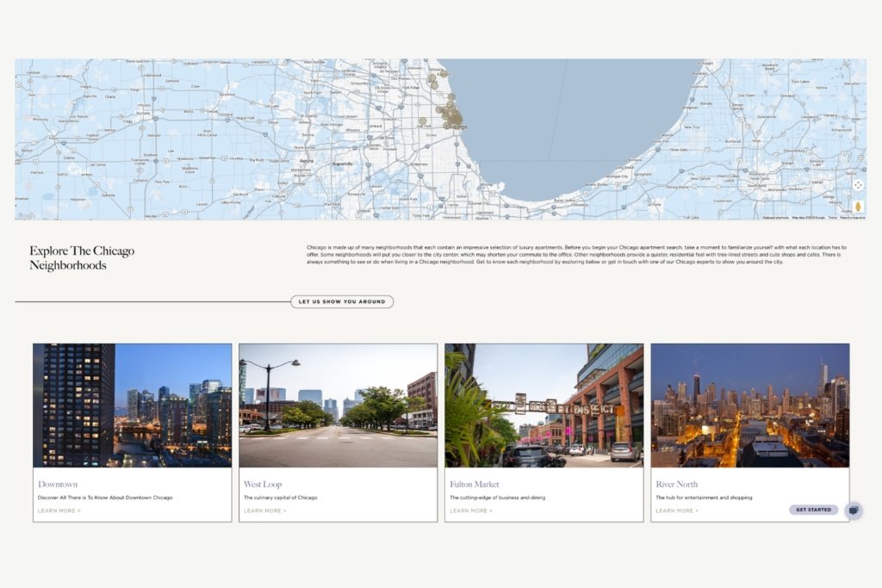The width and height of the screenshot is (882, 588).
Task: Open the River North night skyline photo
Action: click(750, 405)
